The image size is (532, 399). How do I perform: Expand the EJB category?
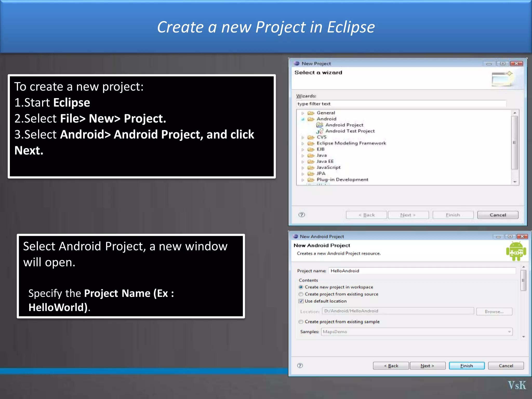303,150
